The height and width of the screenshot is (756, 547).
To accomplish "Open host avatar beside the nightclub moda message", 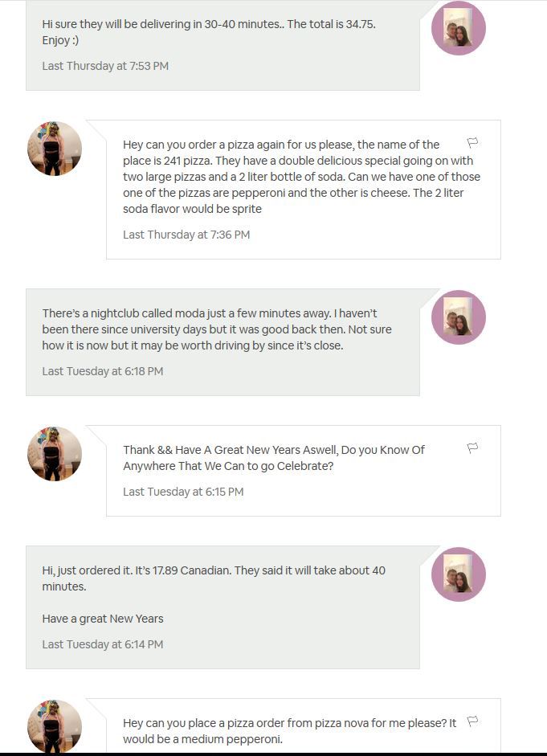I will tap(459, 317).
